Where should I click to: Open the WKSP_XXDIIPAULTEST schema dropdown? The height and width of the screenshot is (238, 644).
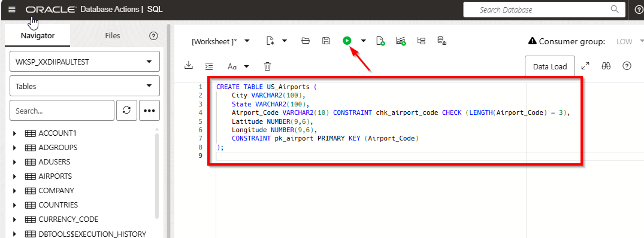[84, 62]
